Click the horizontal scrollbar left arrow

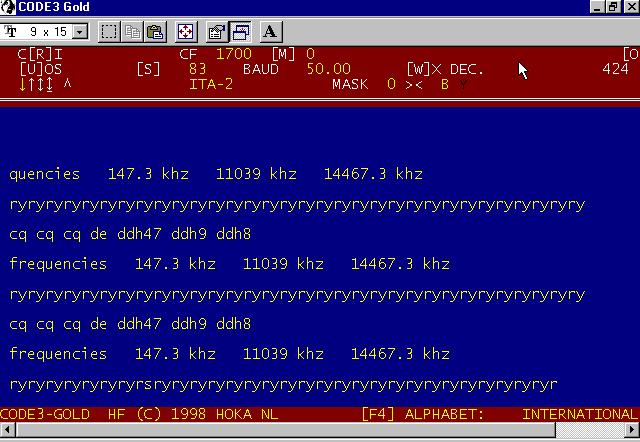[x=8, y=431]
